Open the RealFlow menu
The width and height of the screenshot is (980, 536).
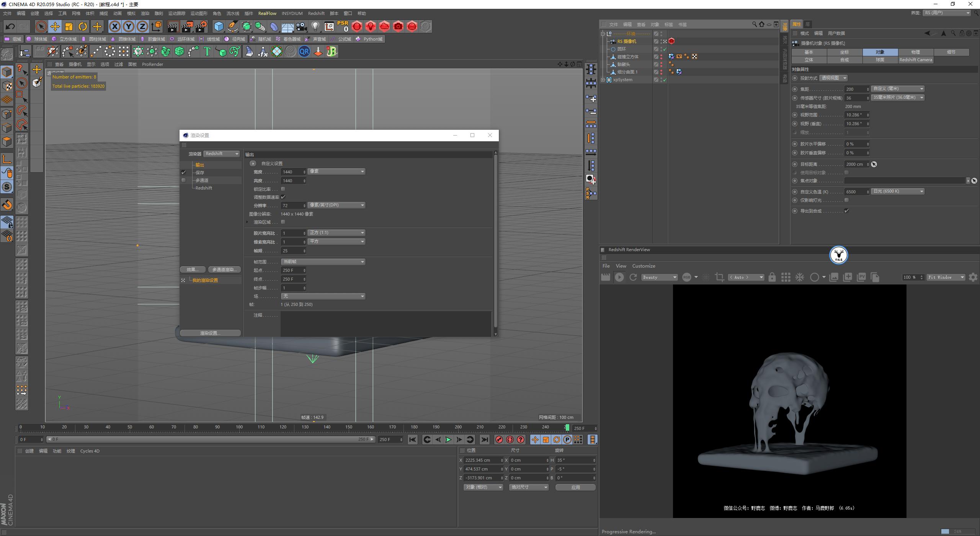point(267,13)
